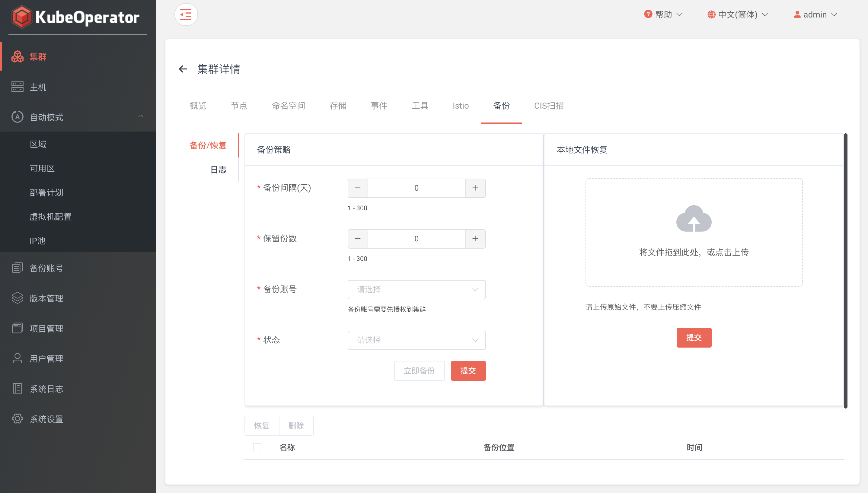868x493 pixels.
Task: Collapse sidebar with the menu fold icon
Action: 186,14
